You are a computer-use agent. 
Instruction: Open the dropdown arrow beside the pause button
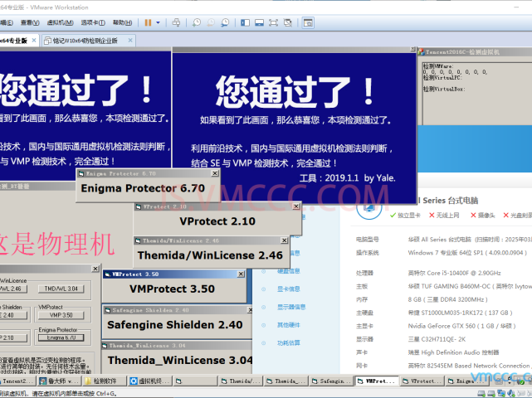pyautogui.click(x=157, y=22)
